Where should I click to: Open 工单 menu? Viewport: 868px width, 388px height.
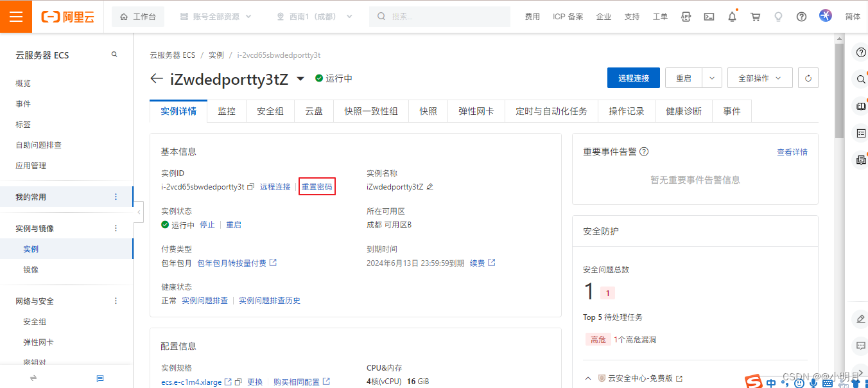(660, 17)
